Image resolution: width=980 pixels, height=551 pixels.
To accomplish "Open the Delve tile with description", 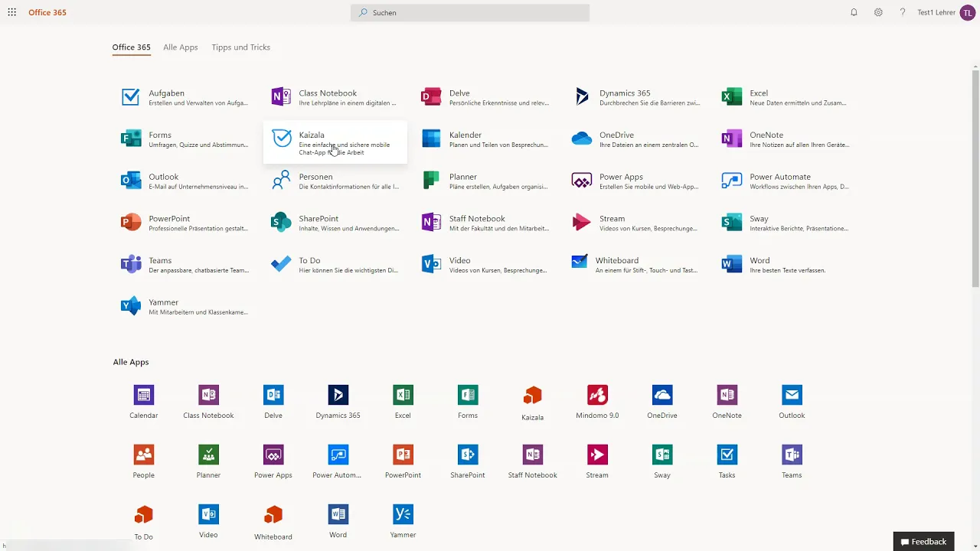I will pos(485,97).
